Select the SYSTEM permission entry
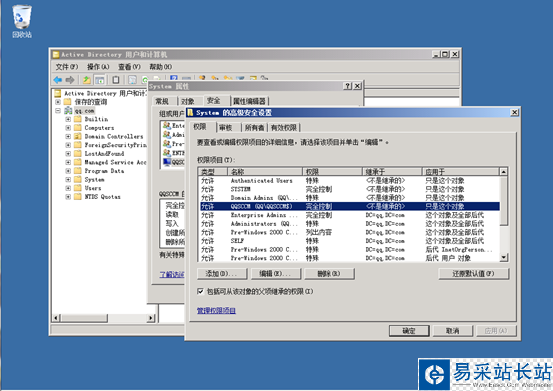Image resolution: width=553 pixels, height=391 pixels. coord(349,189)
